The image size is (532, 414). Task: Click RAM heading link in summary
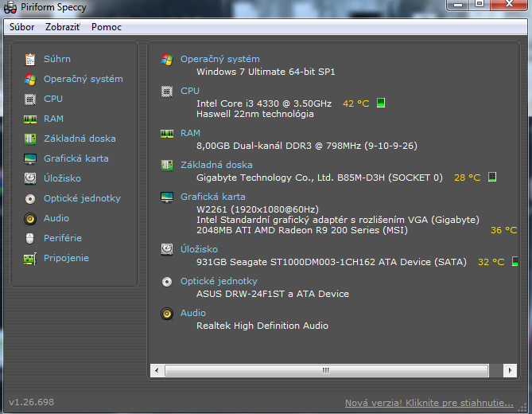tap(190, 133)
